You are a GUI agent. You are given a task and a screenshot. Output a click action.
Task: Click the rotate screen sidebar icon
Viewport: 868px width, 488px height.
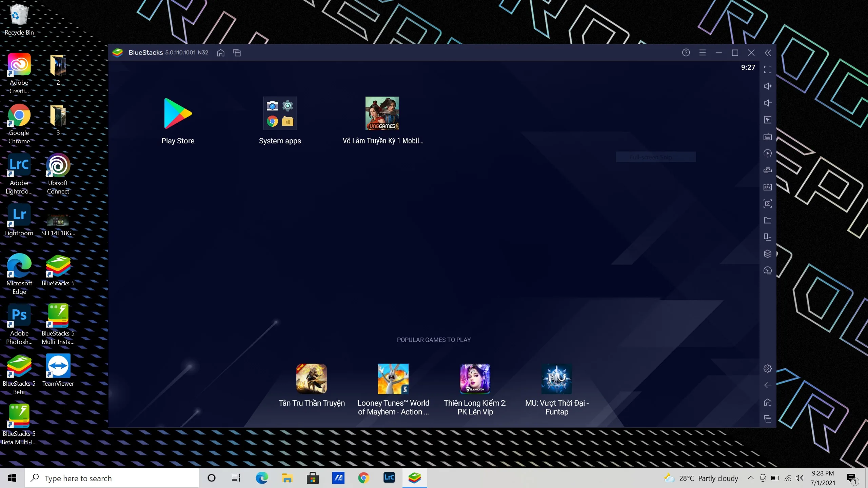pos(768,237)
